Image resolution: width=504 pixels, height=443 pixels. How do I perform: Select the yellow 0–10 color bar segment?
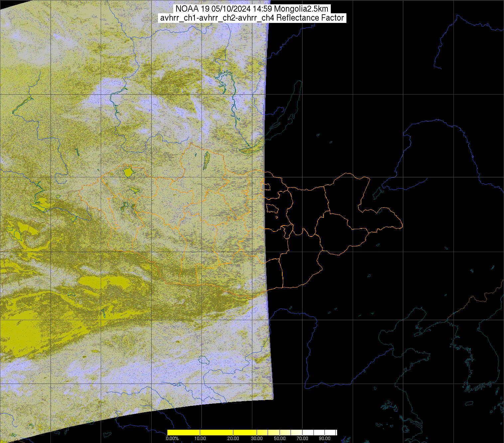pyautogui.click(x=183, y=432)
